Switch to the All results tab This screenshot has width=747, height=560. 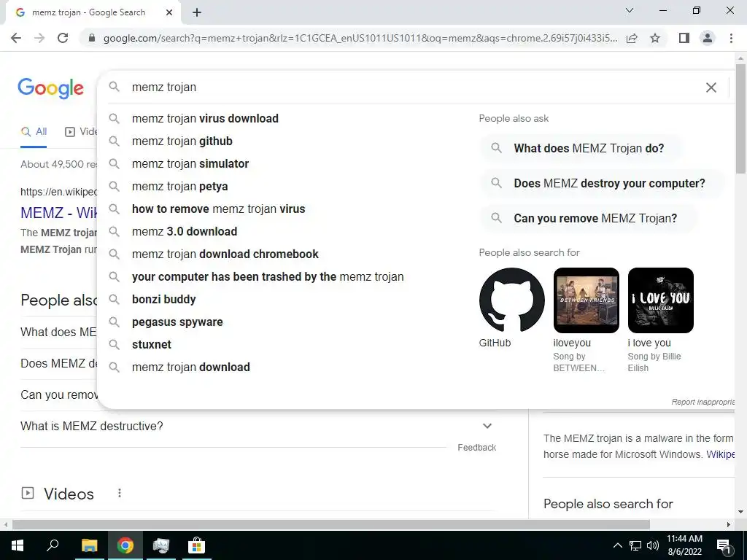[34, 132]
